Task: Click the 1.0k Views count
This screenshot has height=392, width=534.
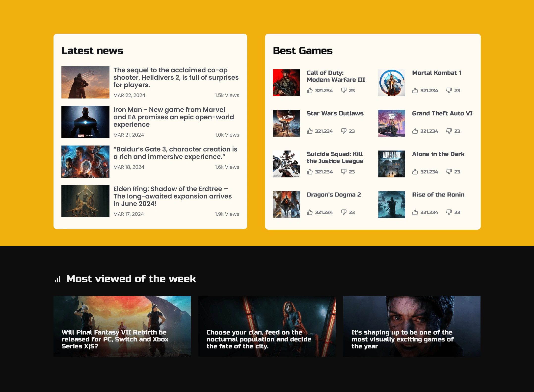Action: point(227,135)
